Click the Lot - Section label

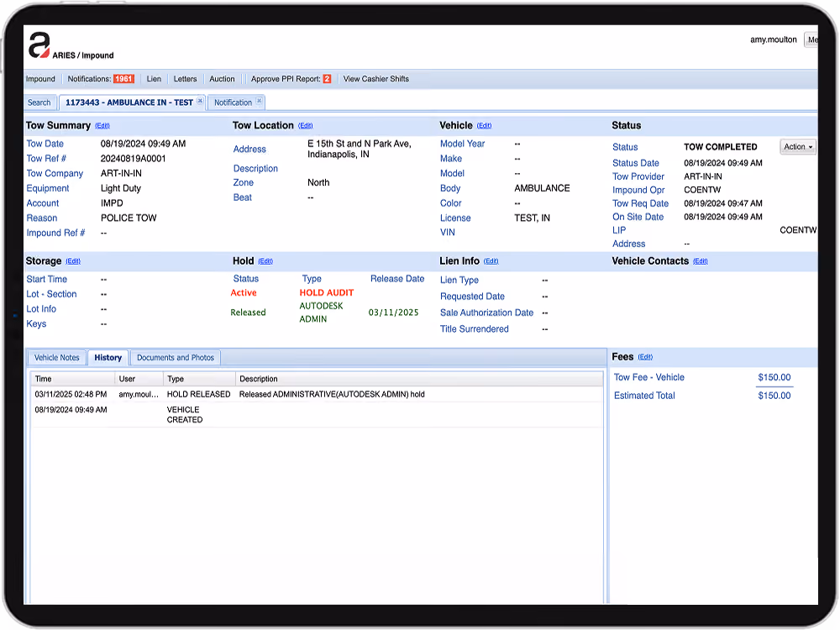pyautogui.click(x=51, y=294)
